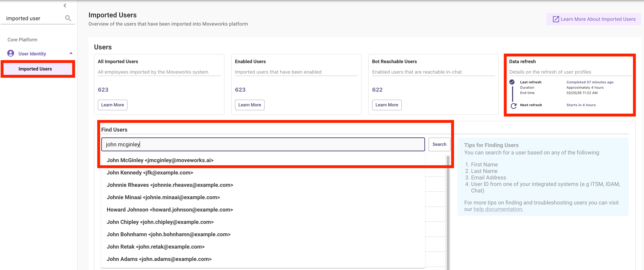
Task: Click Learn More under All Imported Users
Action: coord(113,105)
